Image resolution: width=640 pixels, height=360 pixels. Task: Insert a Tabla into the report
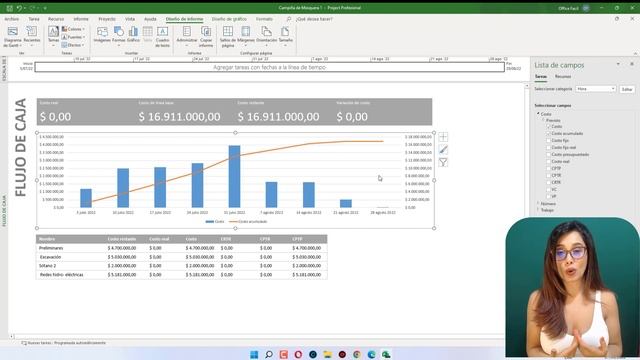click(x=148, y=35)
